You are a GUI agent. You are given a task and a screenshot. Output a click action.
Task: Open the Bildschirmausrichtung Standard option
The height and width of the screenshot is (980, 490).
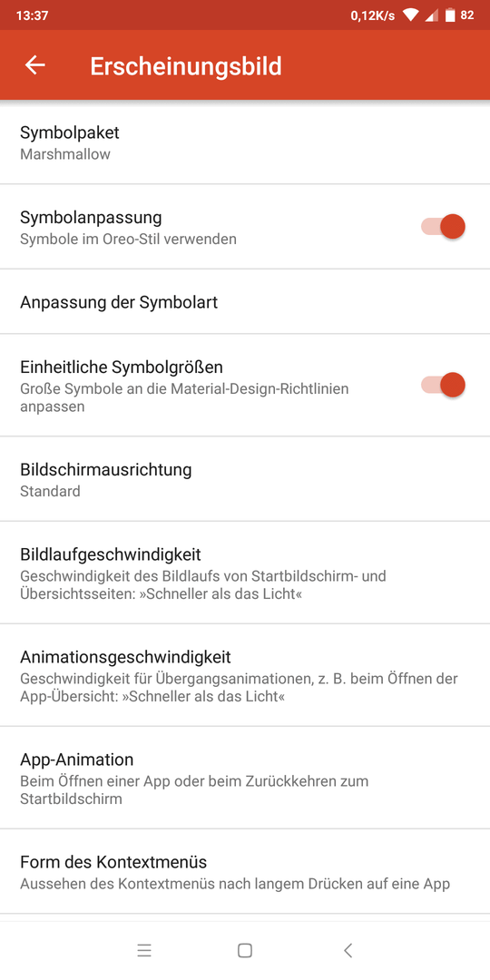245,479
